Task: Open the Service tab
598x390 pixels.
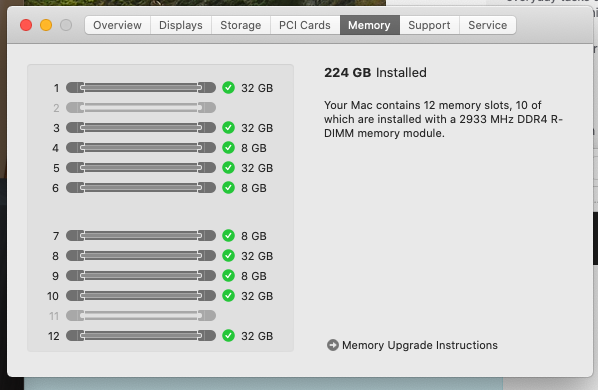Action: pos(488,25)
